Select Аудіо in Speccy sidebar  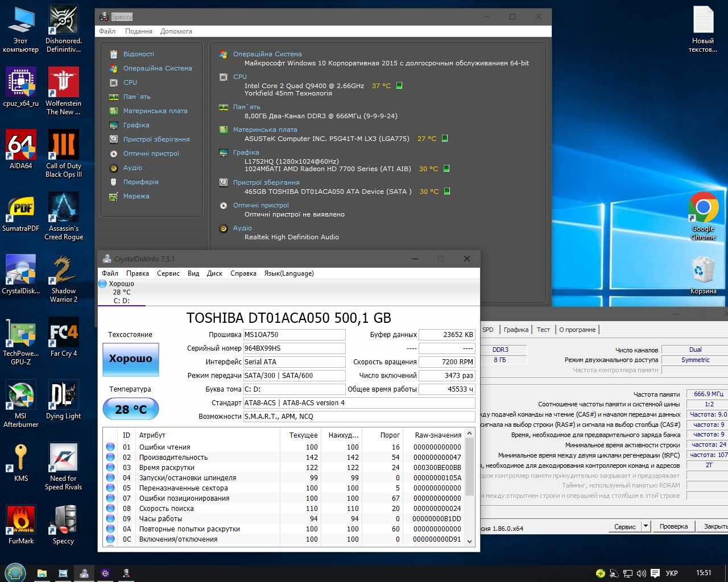(133, 168)
